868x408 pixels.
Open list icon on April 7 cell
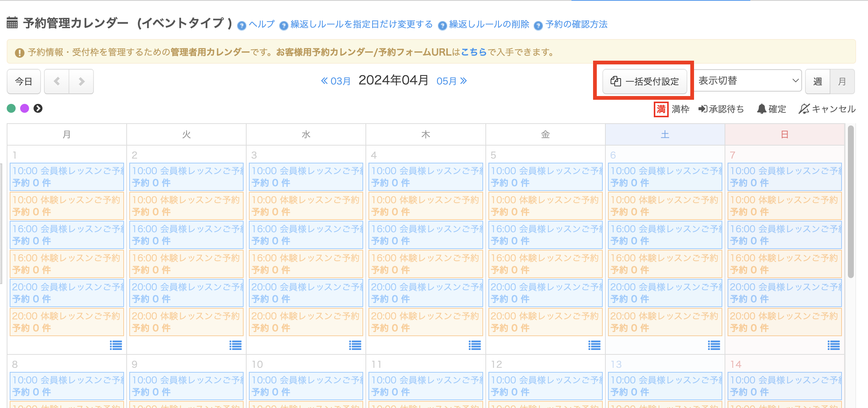coord(833,345)
